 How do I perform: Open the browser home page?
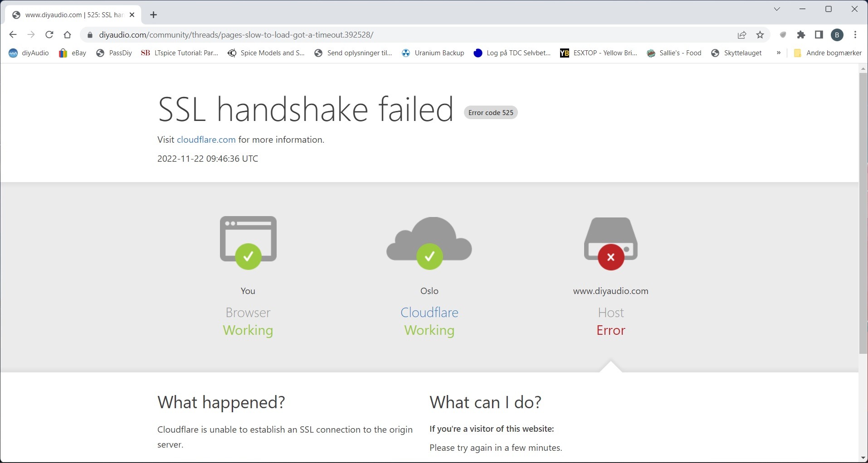click(68, 35)
